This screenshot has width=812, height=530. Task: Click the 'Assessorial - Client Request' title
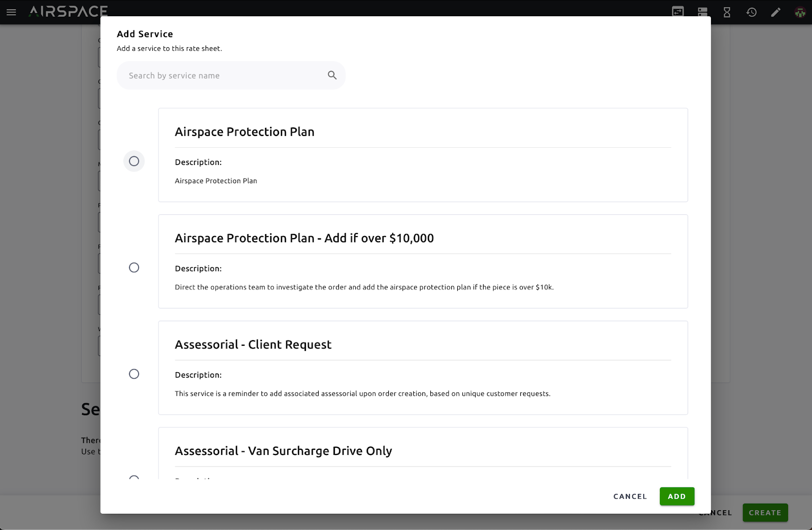(x=253, y=345)
